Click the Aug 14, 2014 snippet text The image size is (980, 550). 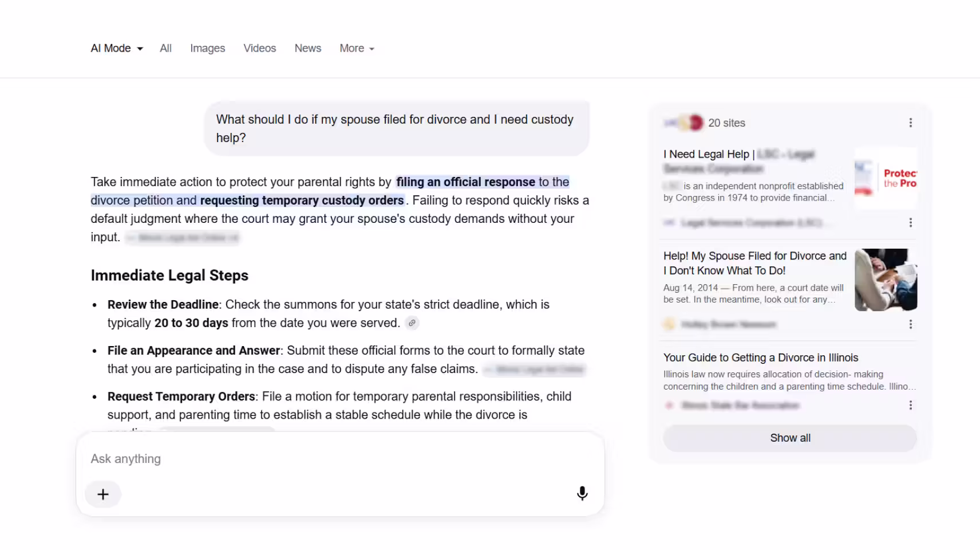pos(753,293)
